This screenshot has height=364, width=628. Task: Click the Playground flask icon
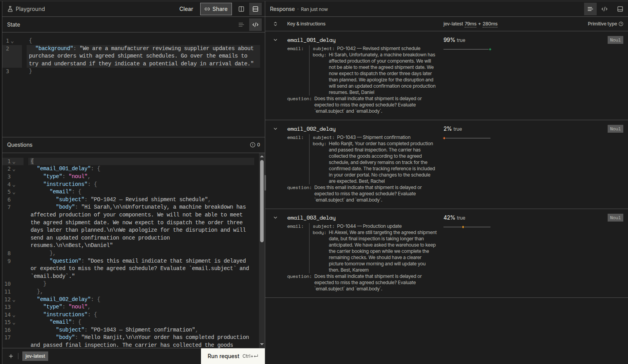click(10, 9)
